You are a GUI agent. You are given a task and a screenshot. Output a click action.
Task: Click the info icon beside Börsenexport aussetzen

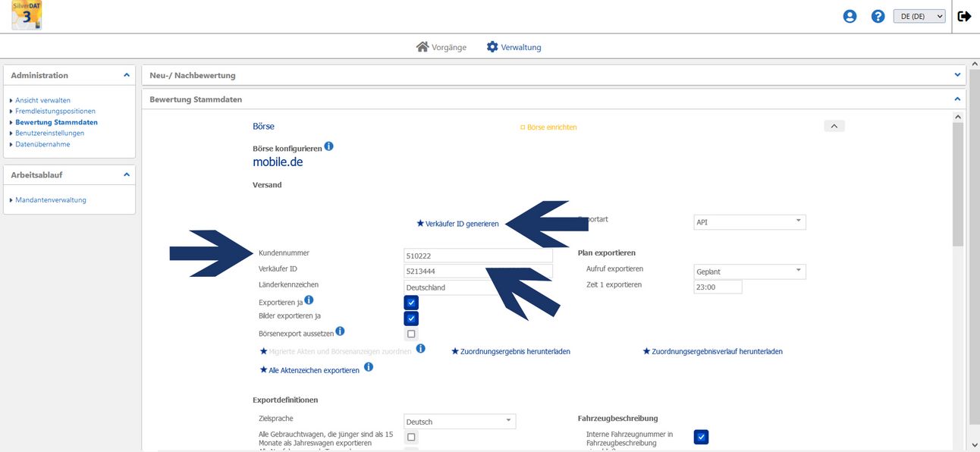(x=340, y=331)
